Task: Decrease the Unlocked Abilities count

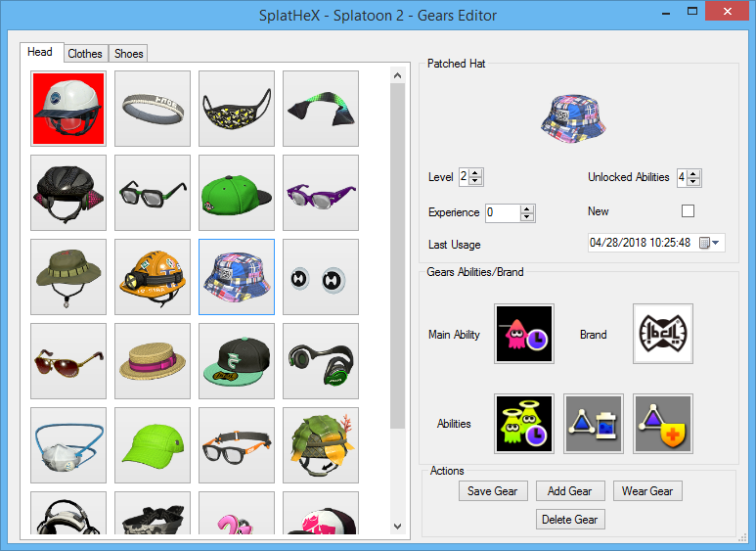Action: click(x=693, y=181)
